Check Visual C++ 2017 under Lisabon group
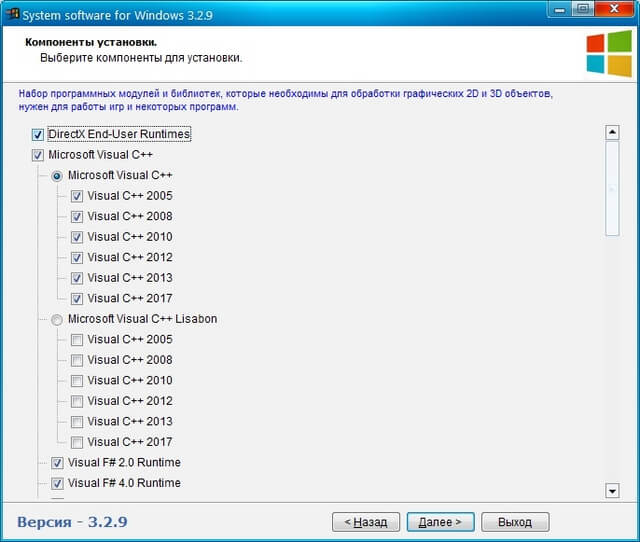Image resolution: width=640 pixels, height=542 pixels. point(77,442)
